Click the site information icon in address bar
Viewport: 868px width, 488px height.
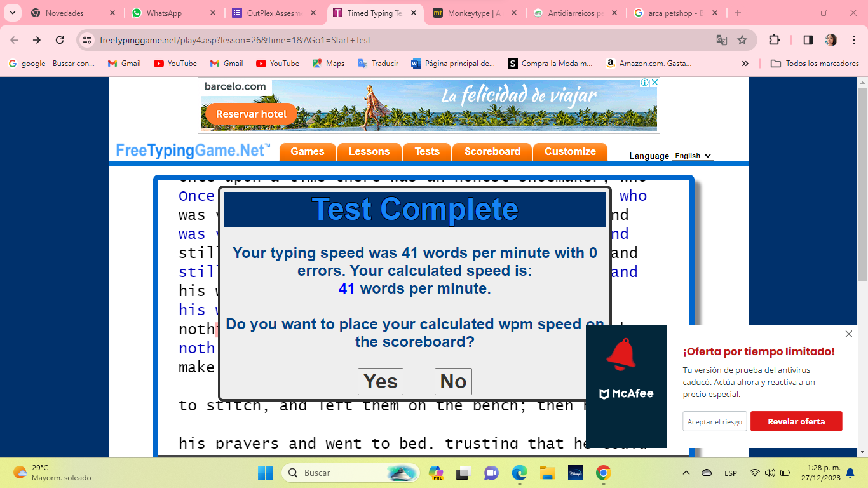pyautogui.click(x=88, y=40)
